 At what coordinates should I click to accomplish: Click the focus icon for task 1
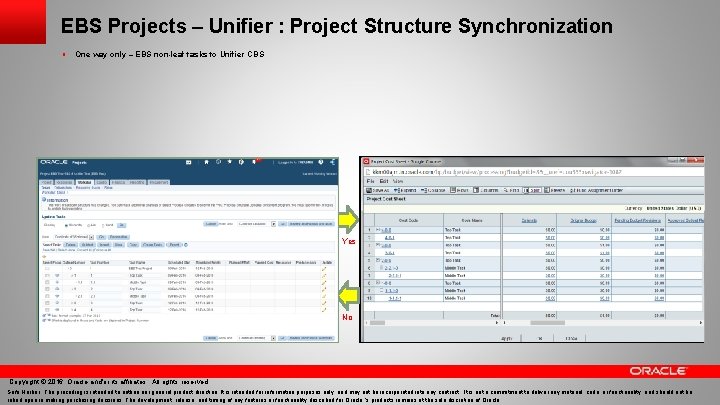[x=57, y=276]
